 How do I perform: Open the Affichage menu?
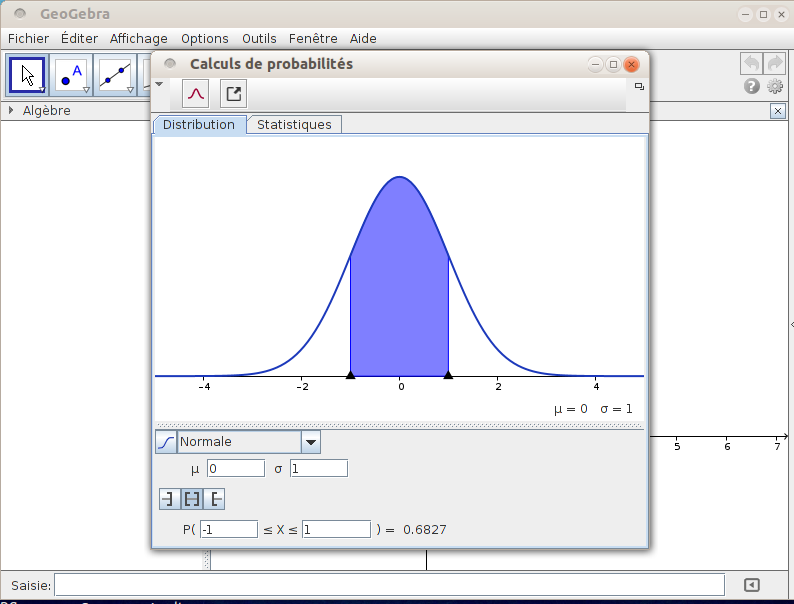click(x=139, y=39)
